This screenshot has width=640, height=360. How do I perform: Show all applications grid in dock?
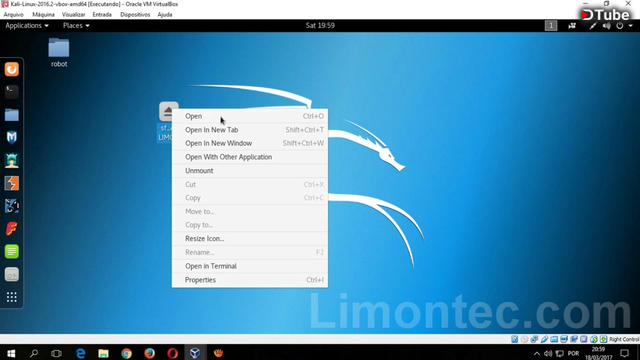[x=12, y=297]
